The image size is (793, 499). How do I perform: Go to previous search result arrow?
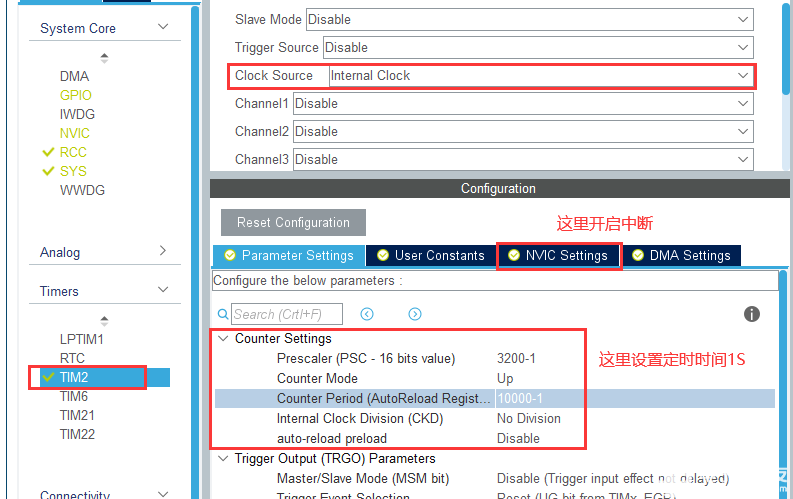tap(367, 314)
